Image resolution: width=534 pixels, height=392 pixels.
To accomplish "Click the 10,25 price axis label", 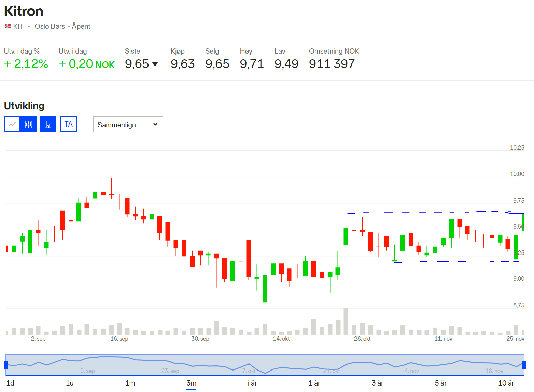I will (517, 148).
